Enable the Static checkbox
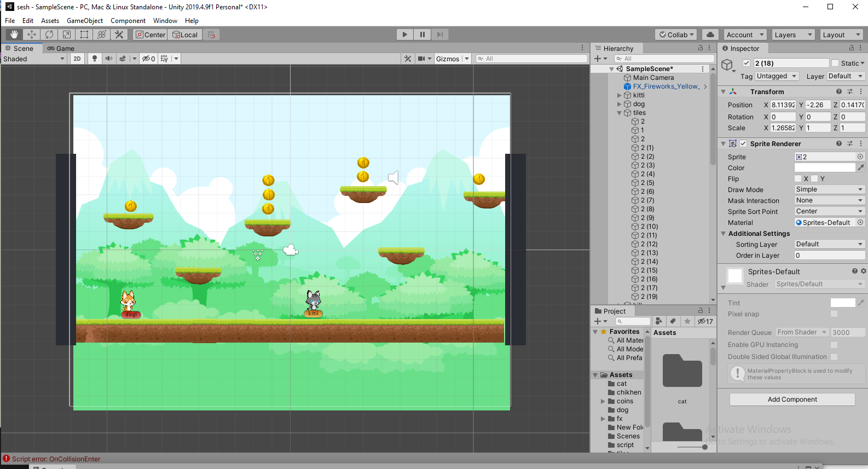This screenshot has width=868, height=469. pos(835,63)
